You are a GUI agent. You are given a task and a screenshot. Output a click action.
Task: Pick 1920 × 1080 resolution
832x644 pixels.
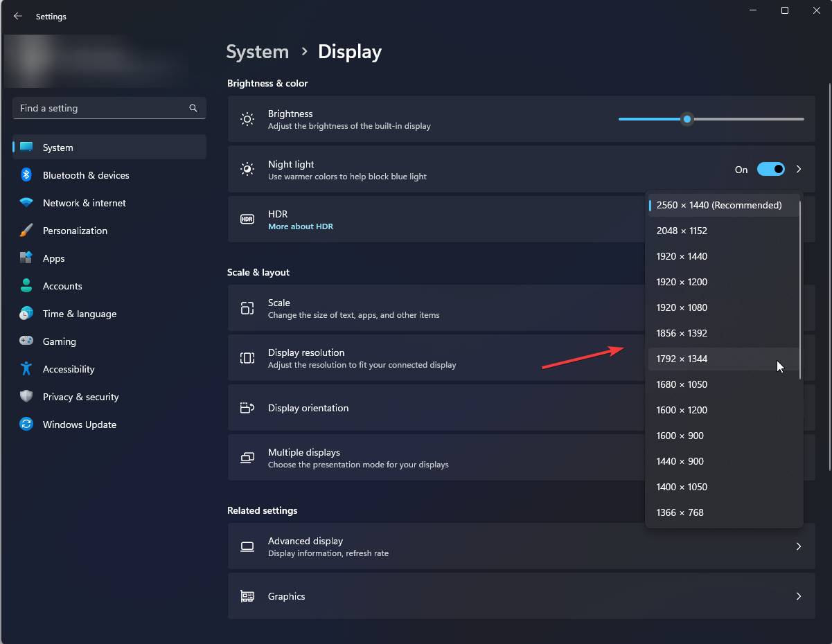tap(723, 307)
